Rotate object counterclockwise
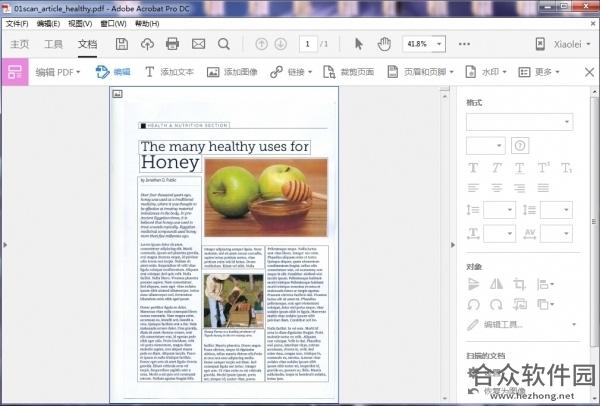600x406 pixels. [473, 305]
